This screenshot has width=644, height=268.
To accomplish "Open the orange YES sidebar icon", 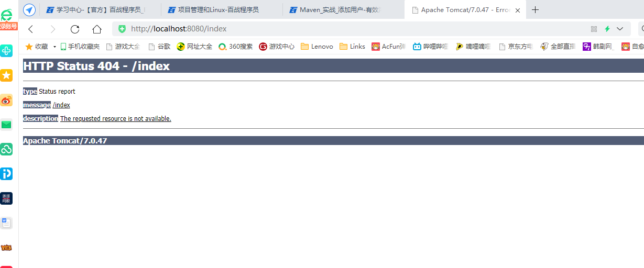I will (7, 248).
